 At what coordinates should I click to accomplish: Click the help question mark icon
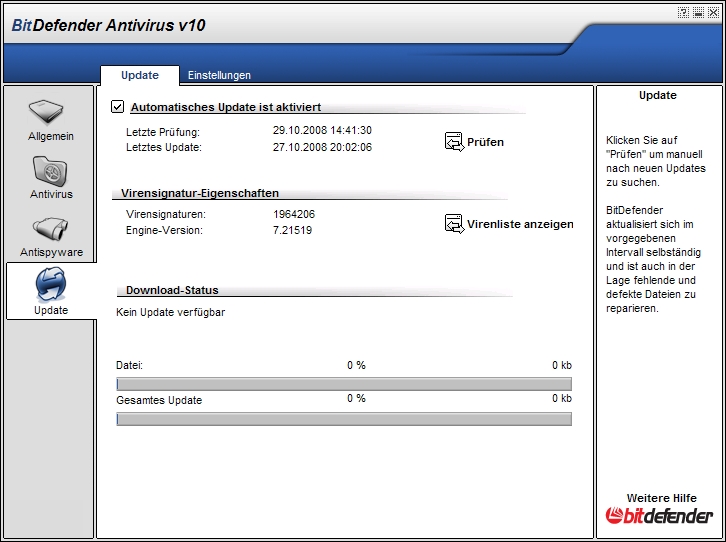[x=683, y=13]
